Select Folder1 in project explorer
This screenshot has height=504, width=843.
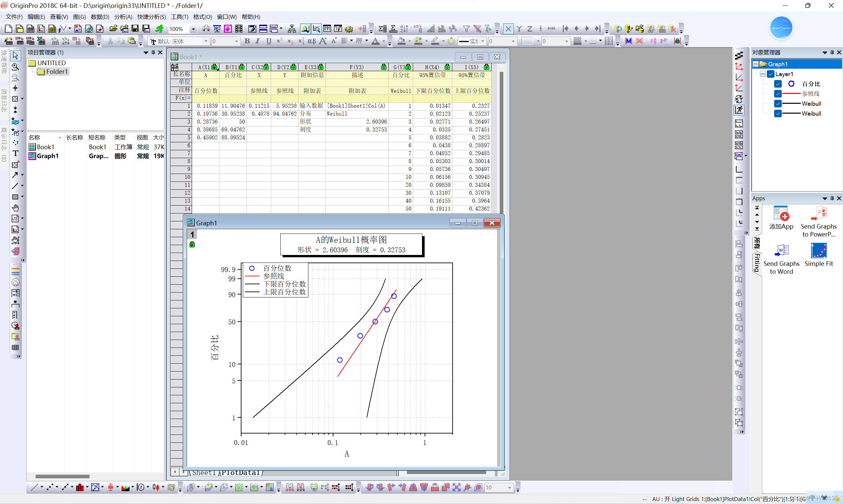(57, 71)
